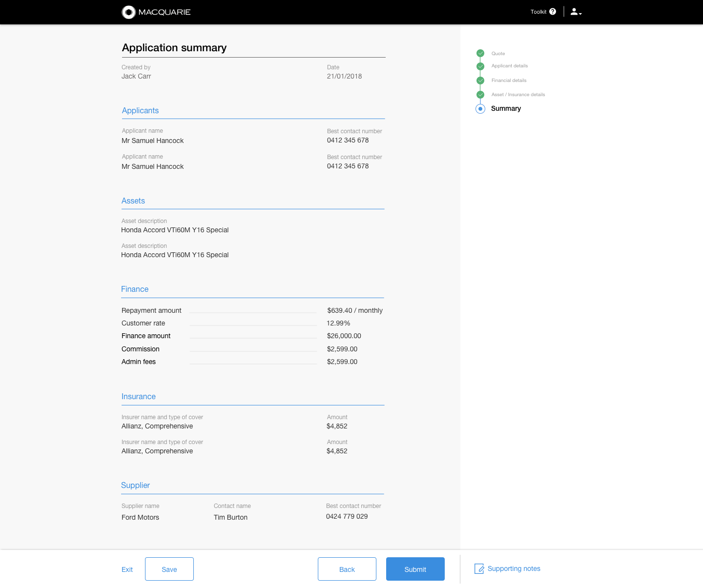Click the Application summary title
The width and height of the screenshot is (703, 588).
click(174, 48)
